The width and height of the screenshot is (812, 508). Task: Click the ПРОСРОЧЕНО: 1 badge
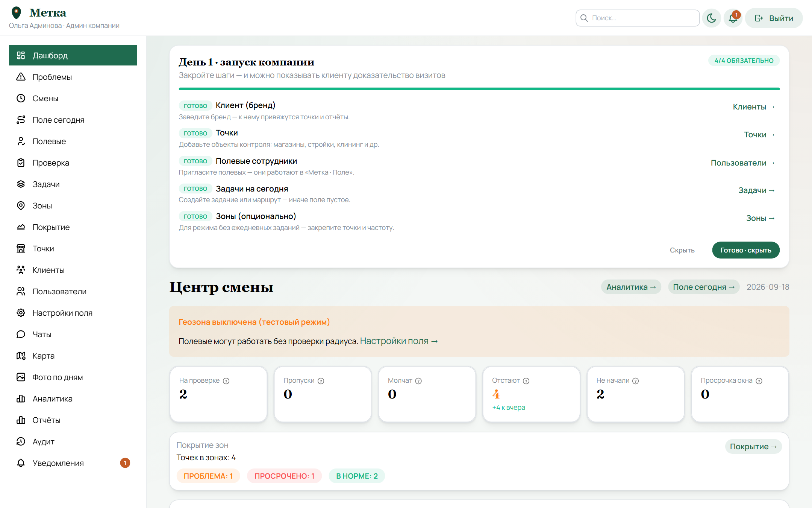coord(284,476)
